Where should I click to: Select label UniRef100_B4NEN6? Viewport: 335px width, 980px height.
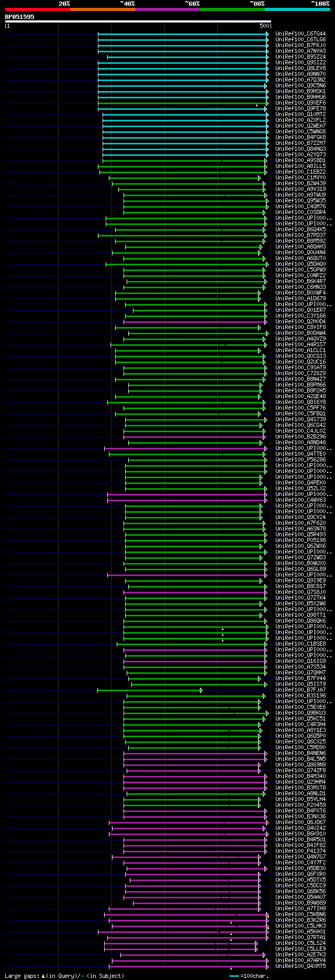click(x=300, y=753)
